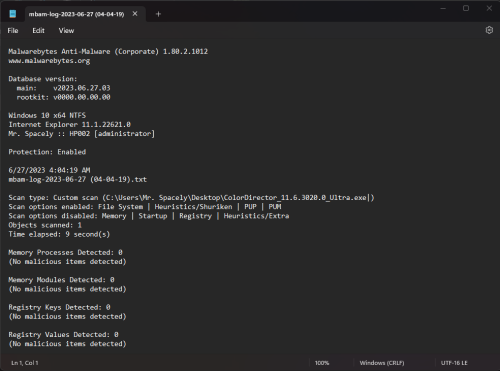The image size is (500, 371).
Task: Click the 'Objects scanned: 1' line
Action: tap(45, 225)
